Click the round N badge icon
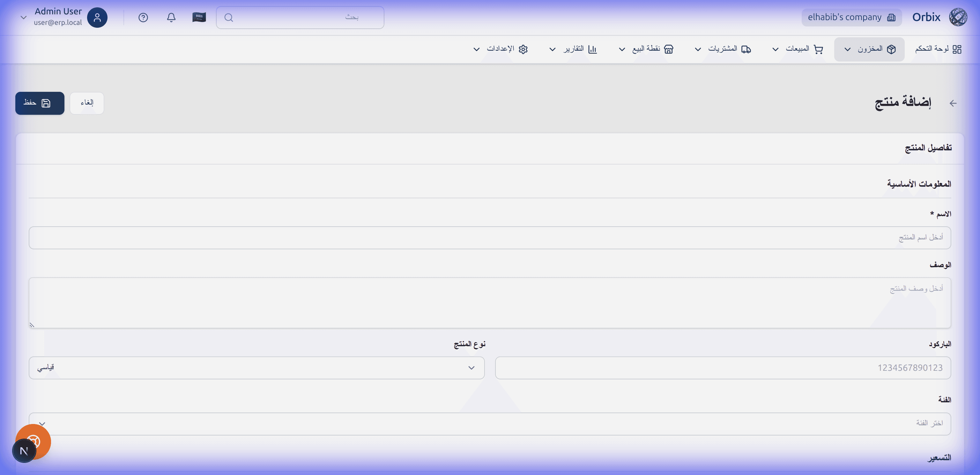This screenshot has height=475, width=980. pyautogui.click(x=24, y=451)
